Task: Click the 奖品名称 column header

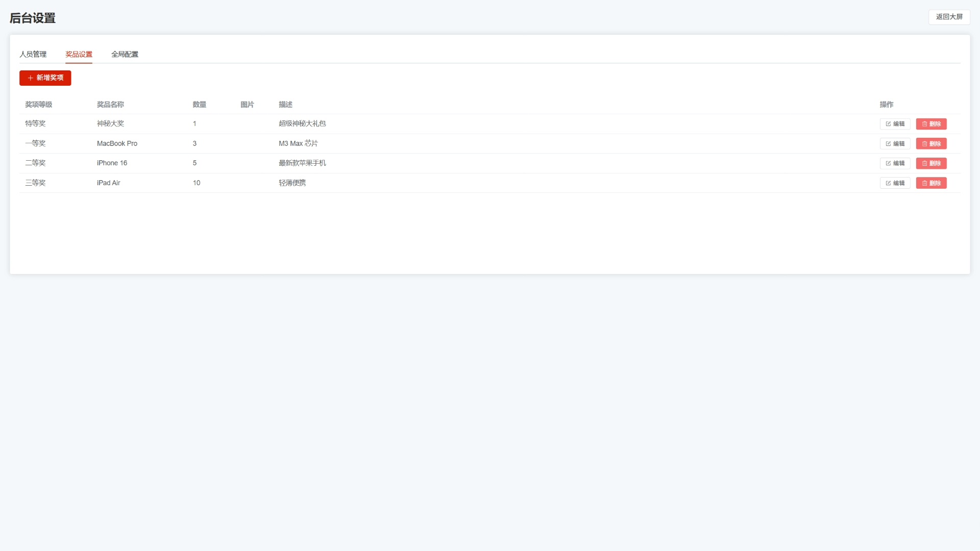Action: click(x=110, y=105)
